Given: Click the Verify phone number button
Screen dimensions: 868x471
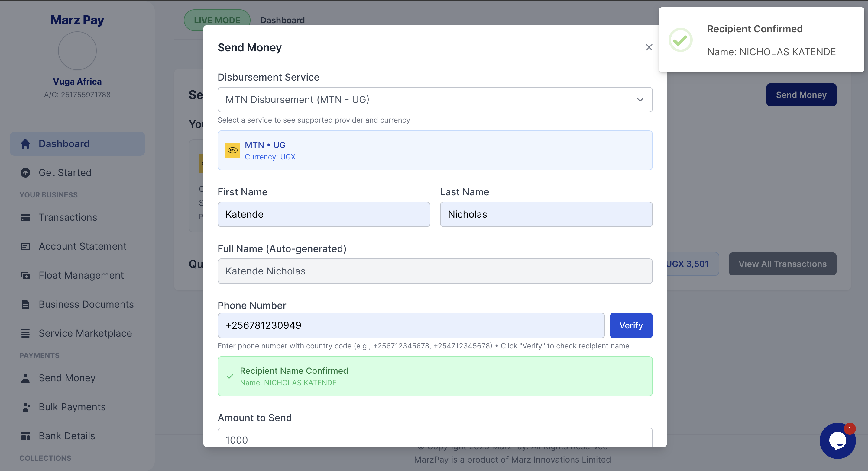Looking at the screenshot, I should [x=631, y=325].
